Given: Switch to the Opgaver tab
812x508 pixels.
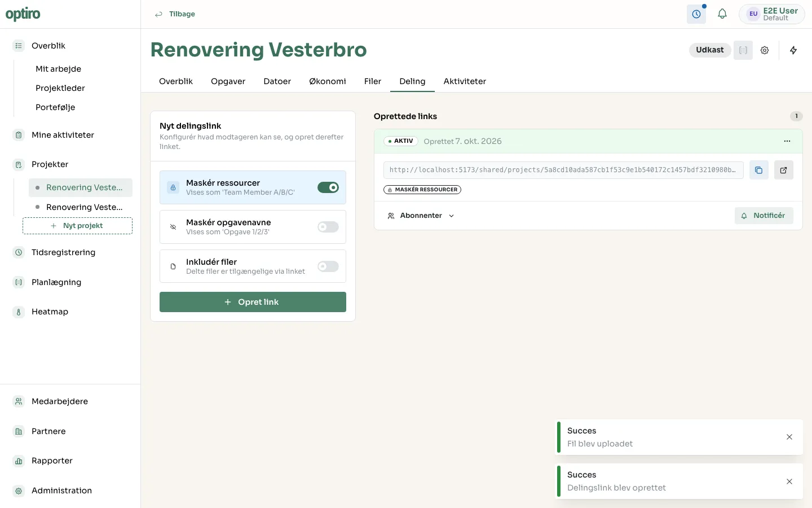Looking at the screenshot, I should point(228,81).
